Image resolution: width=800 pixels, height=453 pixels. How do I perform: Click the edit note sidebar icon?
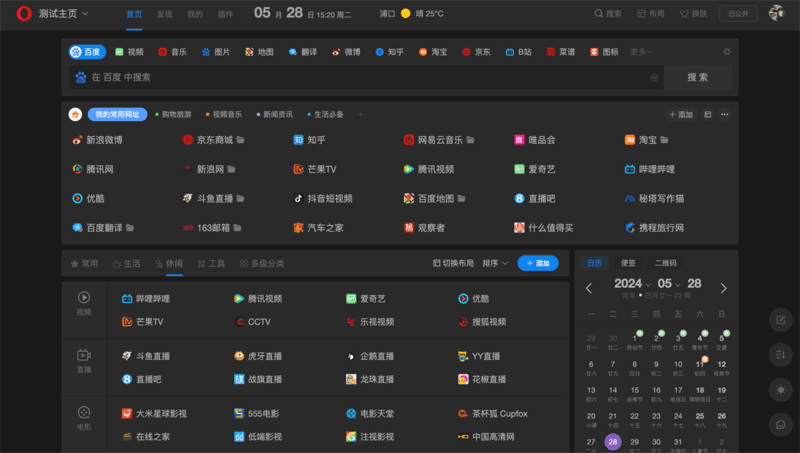(x=781, y=320)
